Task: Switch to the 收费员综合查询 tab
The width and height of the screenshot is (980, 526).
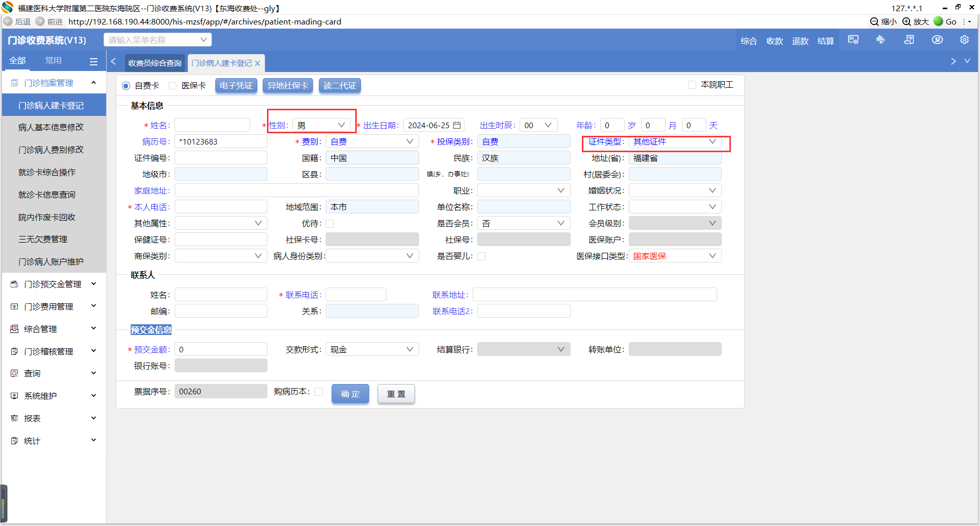Action: pos(155,63)
